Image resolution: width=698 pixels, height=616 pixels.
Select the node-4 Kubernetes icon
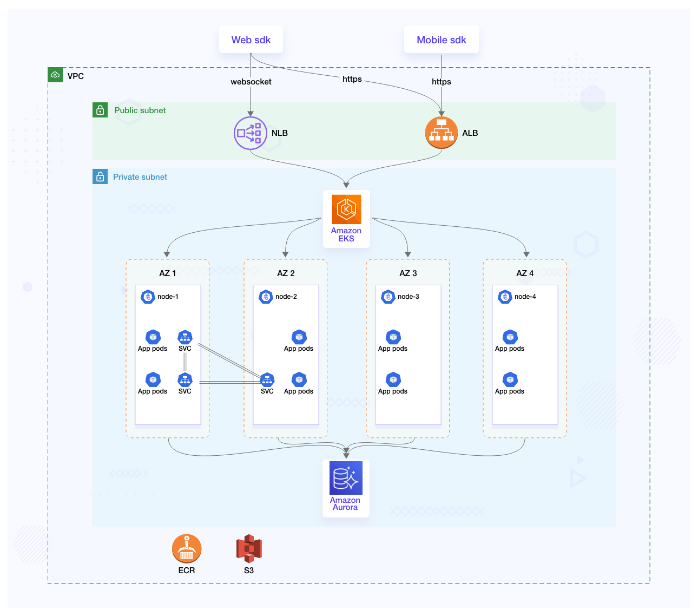(x=505, y=297)
